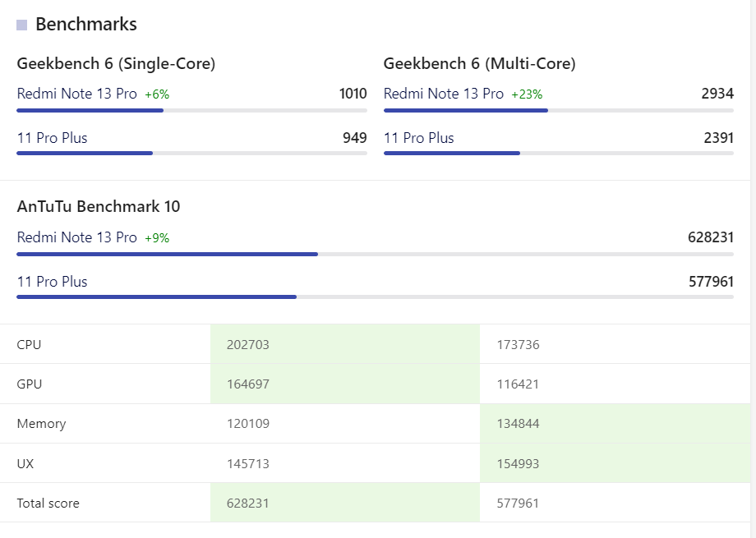Open Redmi Note 13 Pro link in Single-Core
This screenshot has height=538, width=756.
76,94
